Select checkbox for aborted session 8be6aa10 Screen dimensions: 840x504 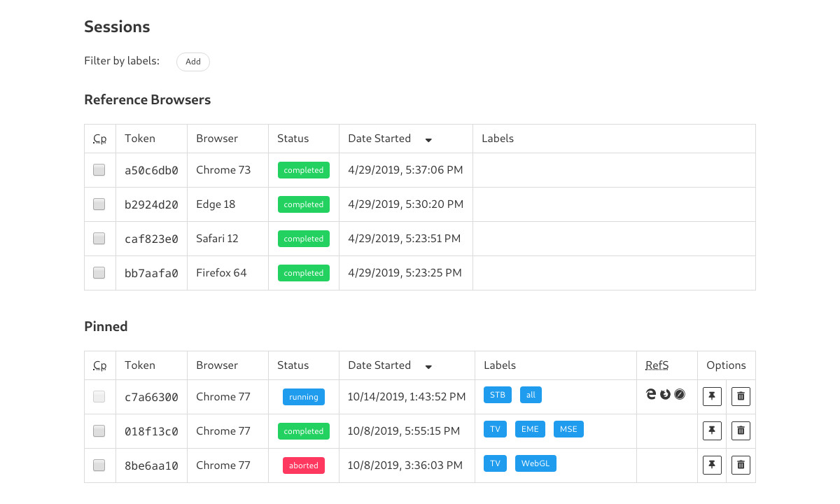(x=99, y=465)
